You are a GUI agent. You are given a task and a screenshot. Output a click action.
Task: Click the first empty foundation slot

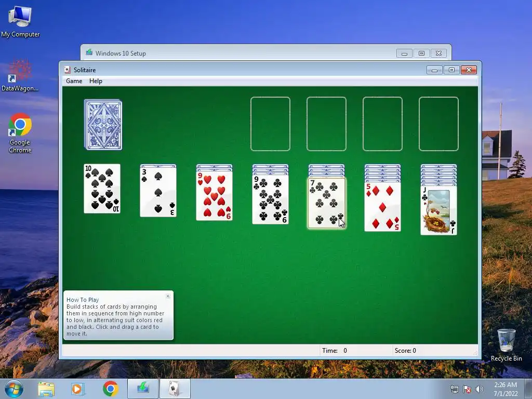pos(270,124)
